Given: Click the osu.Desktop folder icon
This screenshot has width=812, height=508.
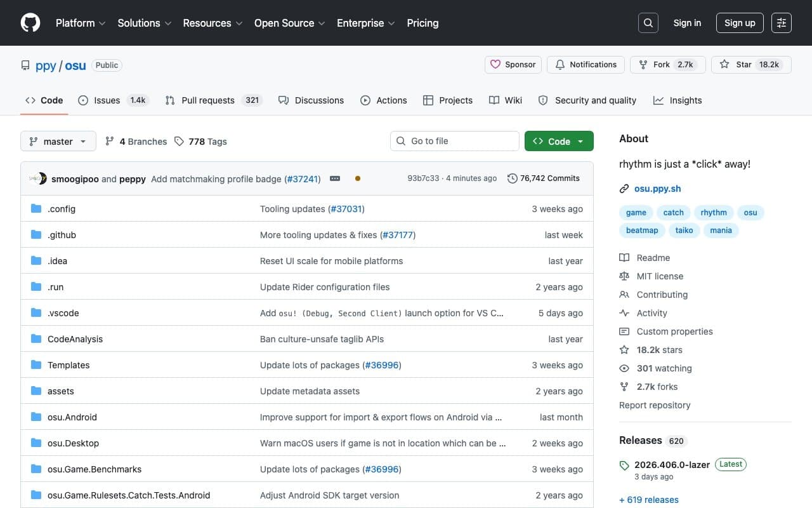Looking at the screenshot, I should tap(36, 443).
